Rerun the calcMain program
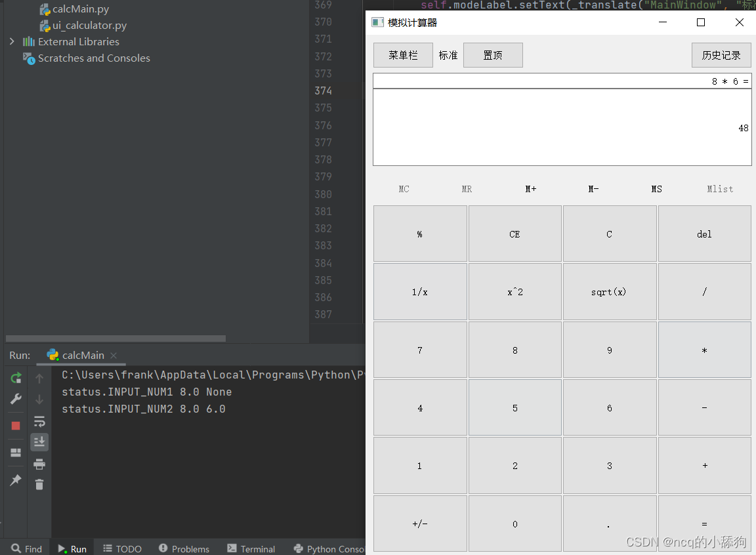Viewport: 756px width, 555px height. [x=16, y=378]
